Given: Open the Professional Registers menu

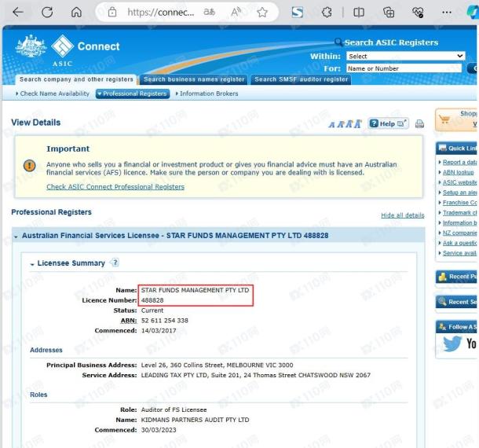Looking at the screenshot, I should click(x=133, y=94).
